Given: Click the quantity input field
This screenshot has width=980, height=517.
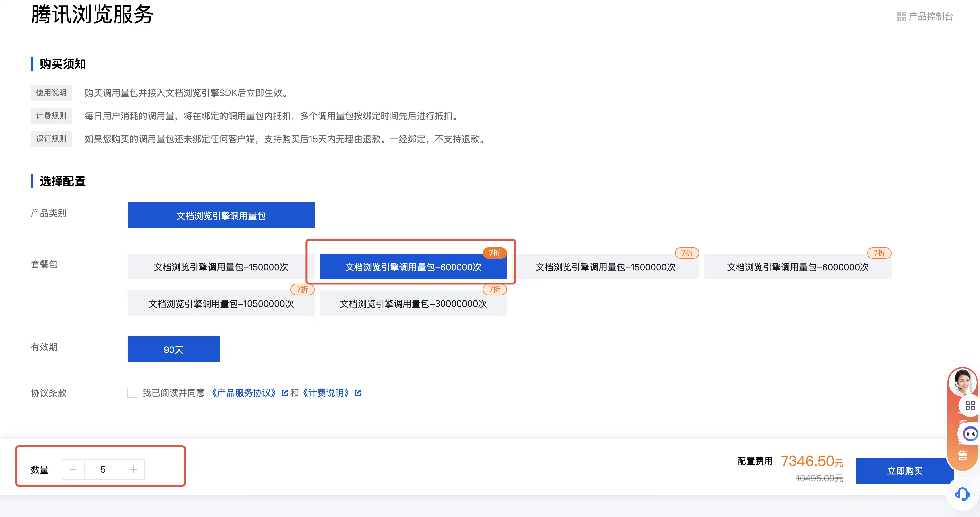Looking at the screenshot, I should click(x=103, y=470).
